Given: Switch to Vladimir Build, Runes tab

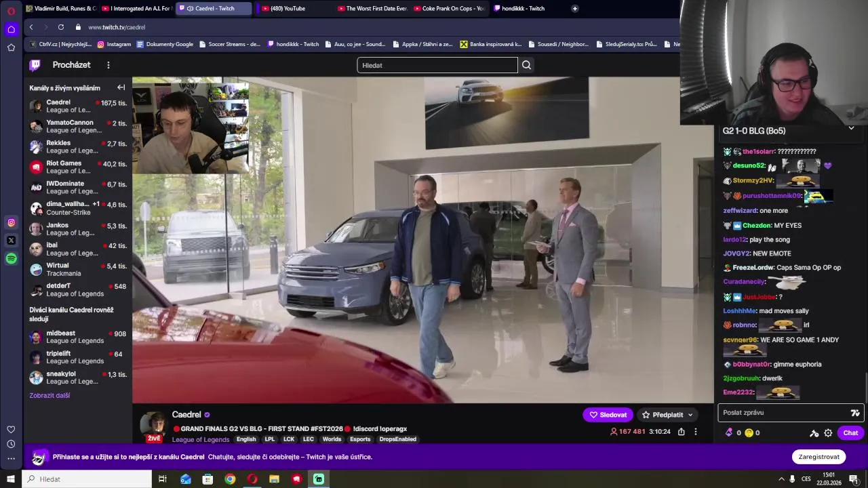Looking at the screenshot, I should coord(61,8).
